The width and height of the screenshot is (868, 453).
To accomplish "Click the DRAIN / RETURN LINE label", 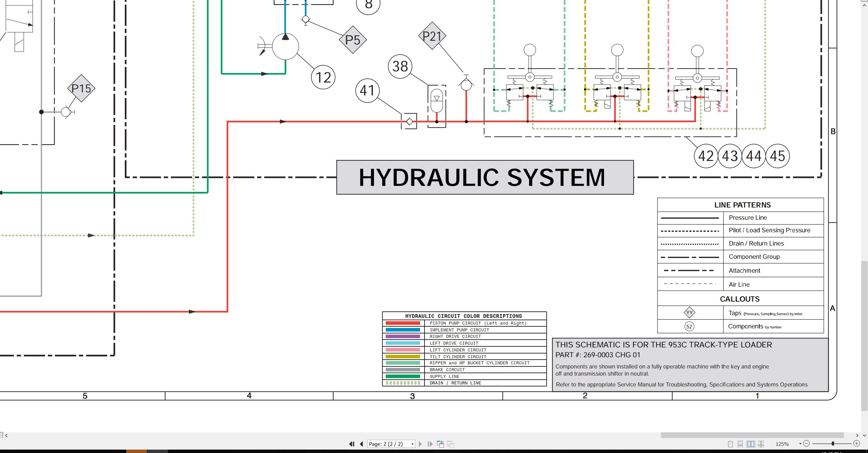I will [455, 383].
